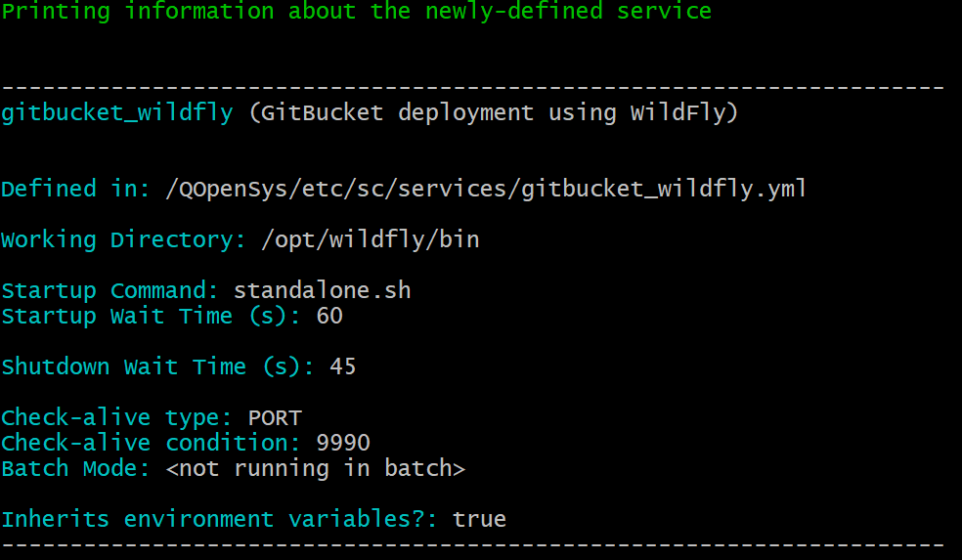Click the value '<not running in batch>'
The height and width of the screenshot is (560, 962).
pyautogui.click(x=316, y=468)
